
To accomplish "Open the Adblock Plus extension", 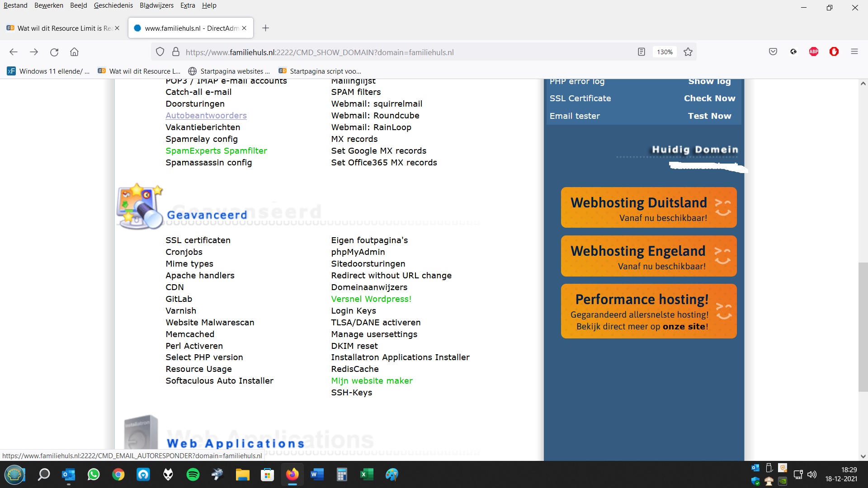I will tap(814, 52).
